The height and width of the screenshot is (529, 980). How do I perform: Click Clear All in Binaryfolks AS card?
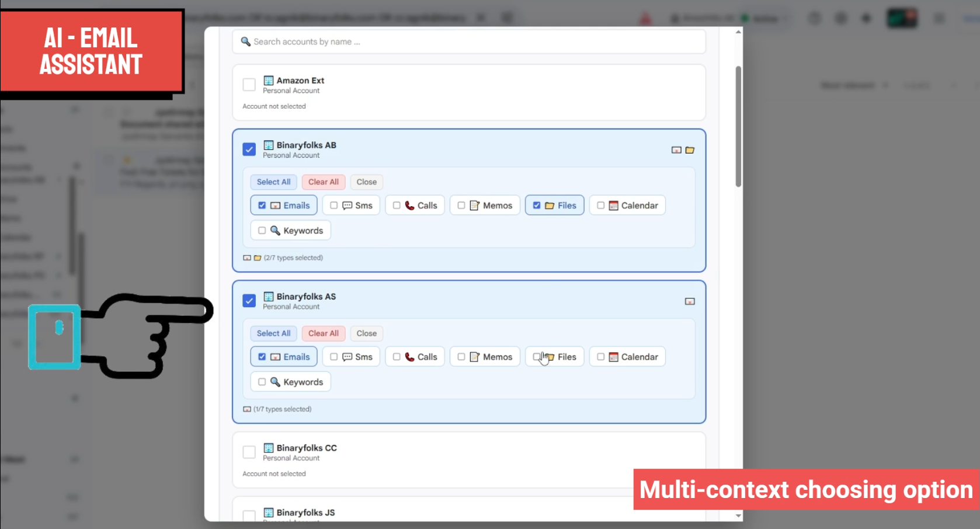[324, 333]
